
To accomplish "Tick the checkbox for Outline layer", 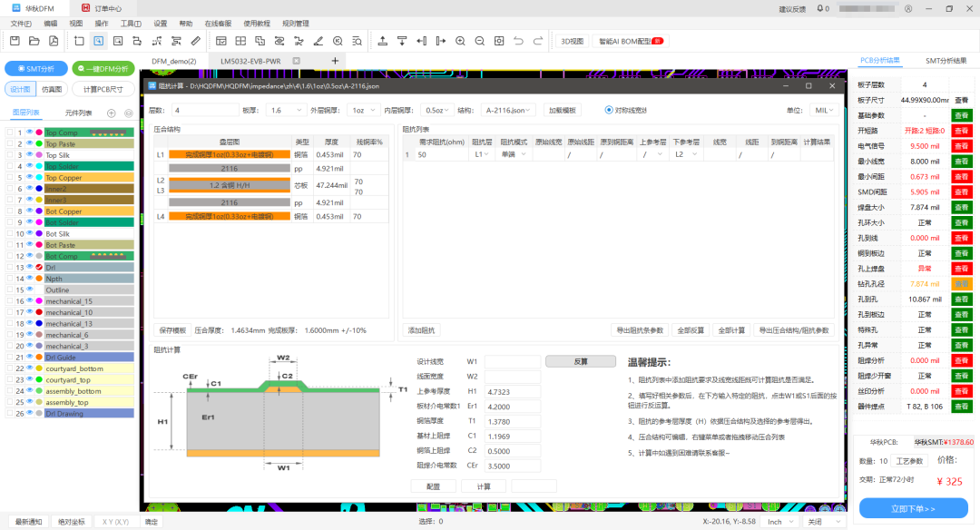I will [9, 290].
